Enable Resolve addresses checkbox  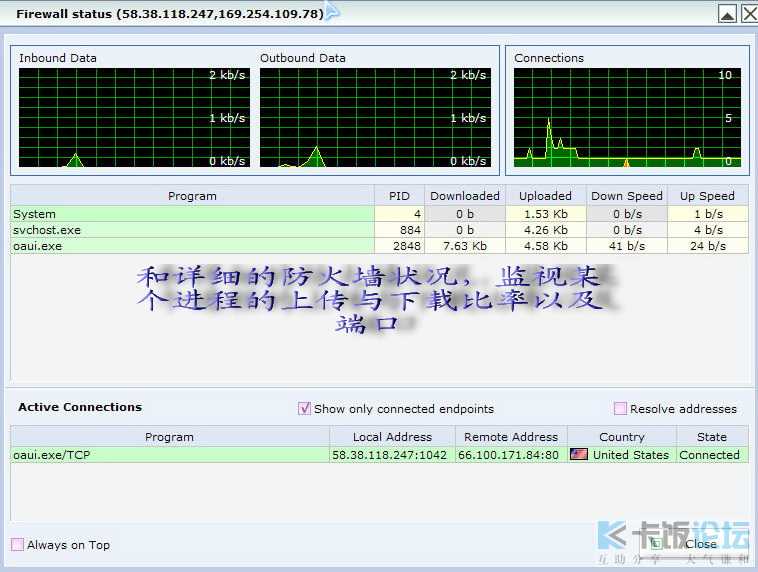point(620,409)
